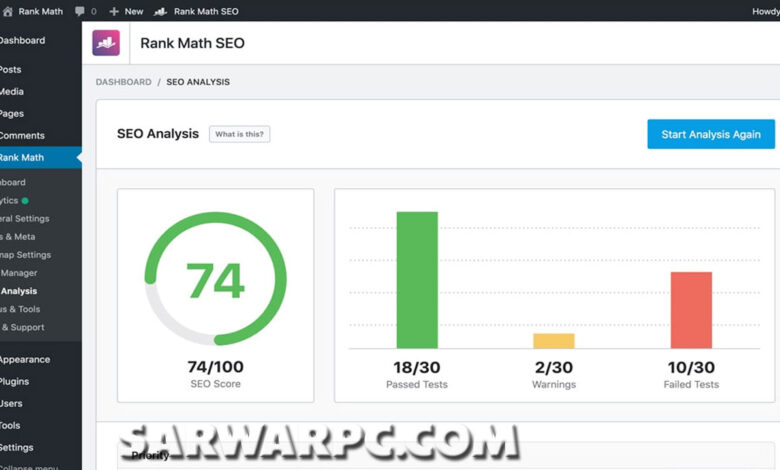Open Rank Math SEO chart icon in admin bar
Viewport: 780px width, 470px height.
pos(160,11)
